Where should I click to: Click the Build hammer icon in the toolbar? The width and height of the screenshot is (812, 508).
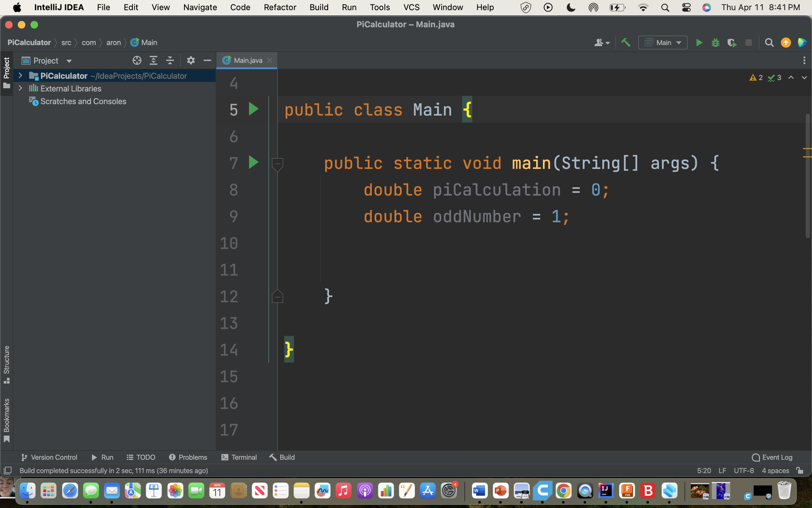pyautogui.click(x=626, y=43)
